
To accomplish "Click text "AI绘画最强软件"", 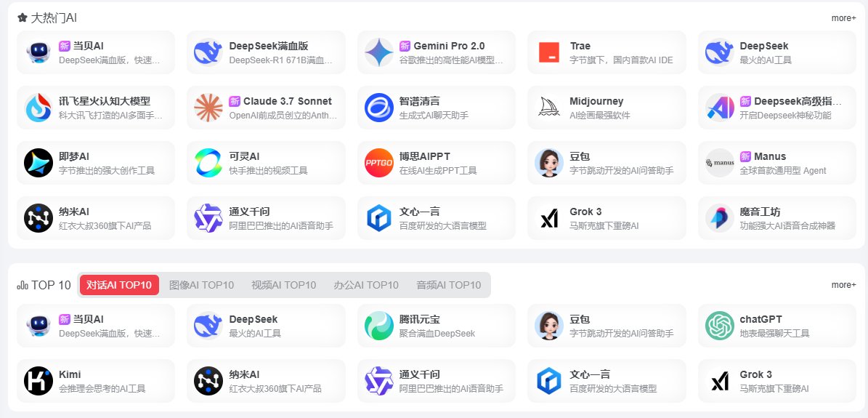I will (x=599, y=116).
